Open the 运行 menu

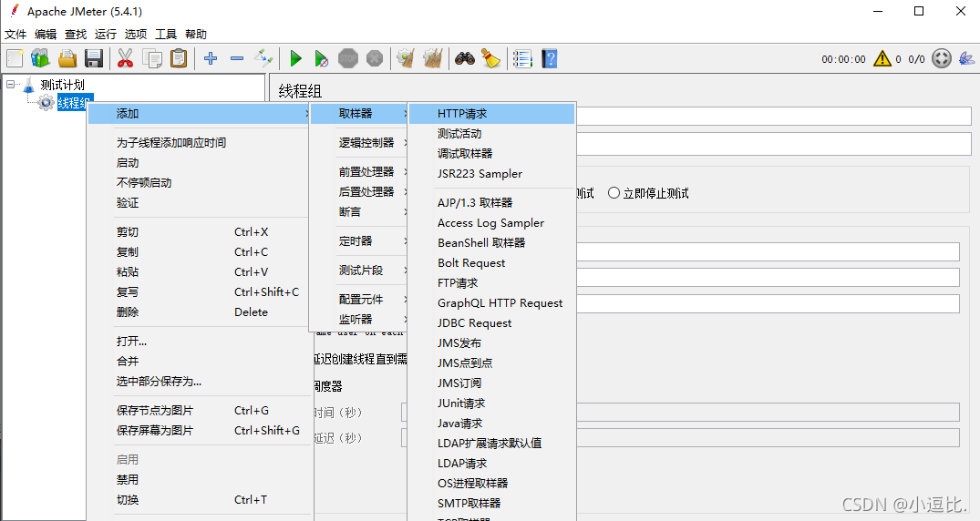coord(106,35)
